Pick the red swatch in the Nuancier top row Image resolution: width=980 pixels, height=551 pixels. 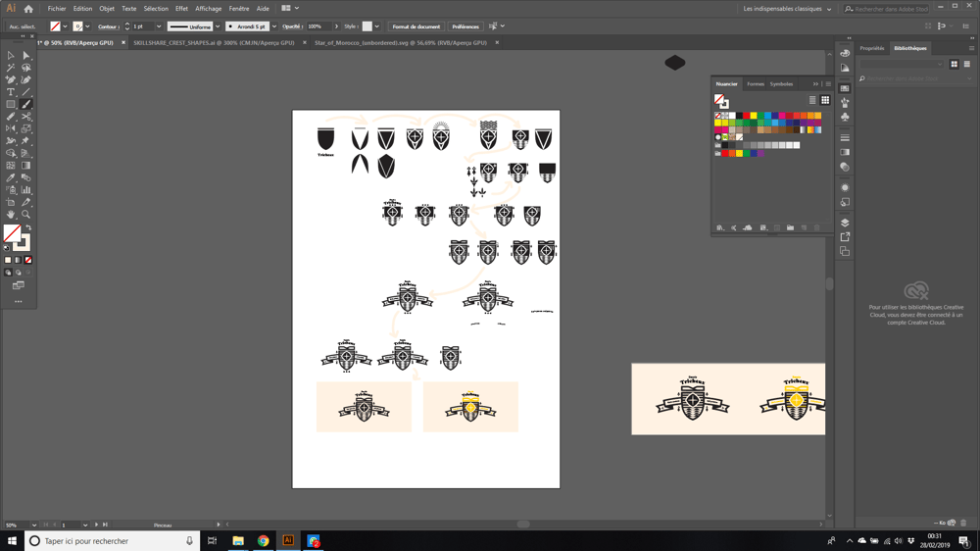click(746, 116)
